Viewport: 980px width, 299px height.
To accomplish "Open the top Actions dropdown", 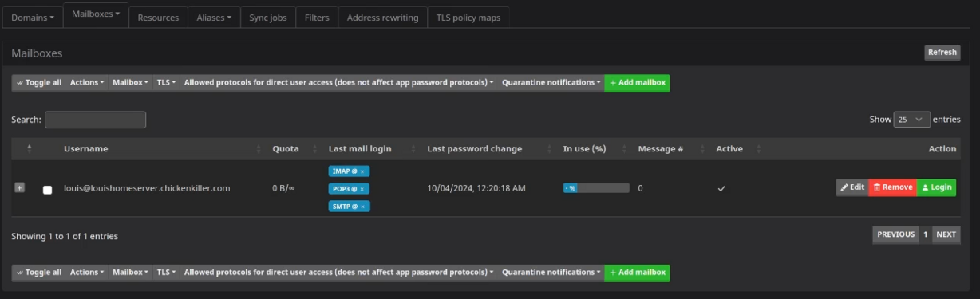I will (87, 82).
